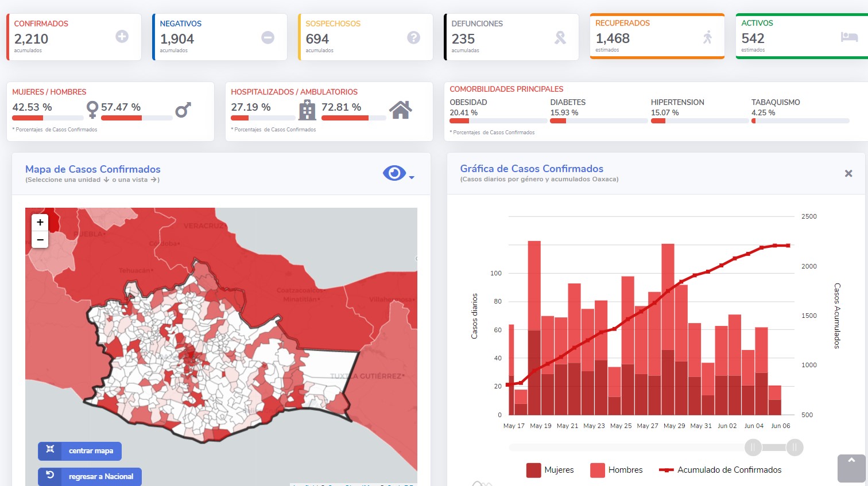Click the ribbon icon in Defunciones card
Viewport: 868px width, 486px height.
[x=560, y=37]
